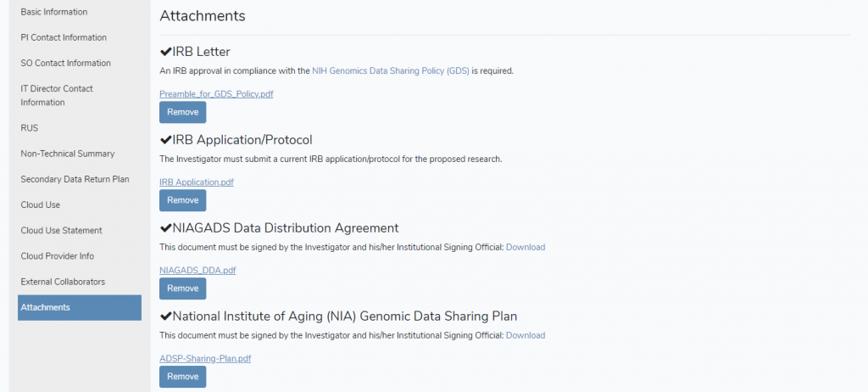Navigate to the RUS section

click(x=30, y=128)
